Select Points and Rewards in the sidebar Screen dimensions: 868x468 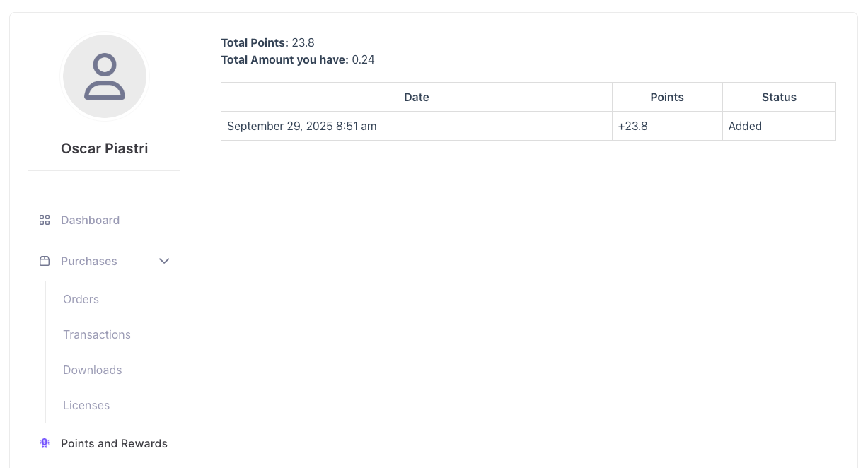(114, 443)
